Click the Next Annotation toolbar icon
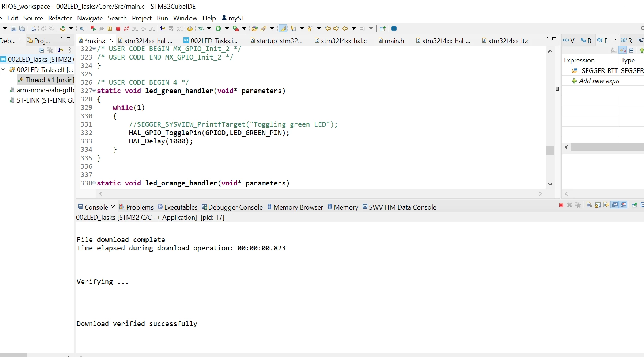This screenshot has height=357, width=644. (293, 28)
